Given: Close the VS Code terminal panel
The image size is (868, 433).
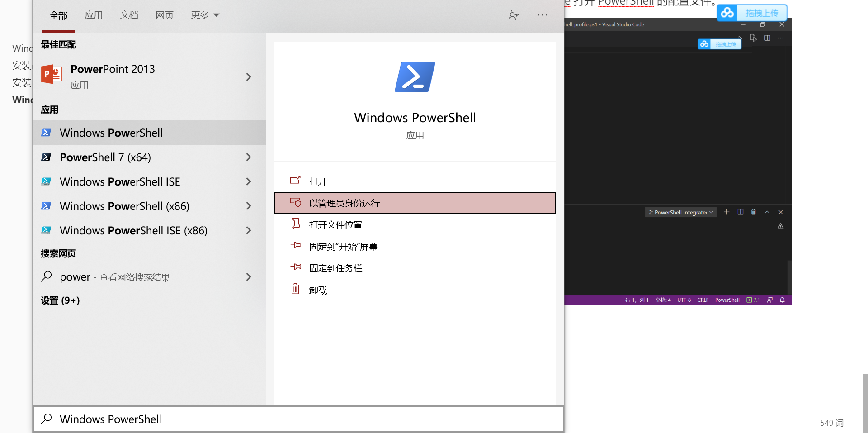Looking at the screenshot, I should (x=781, y=212).
